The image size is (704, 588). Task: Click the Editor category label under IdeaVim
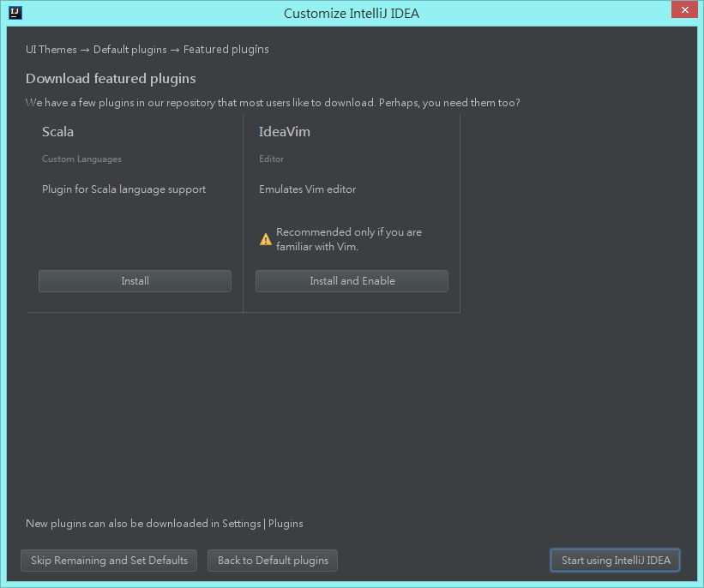pyautogui.click(x=271, y=159)
